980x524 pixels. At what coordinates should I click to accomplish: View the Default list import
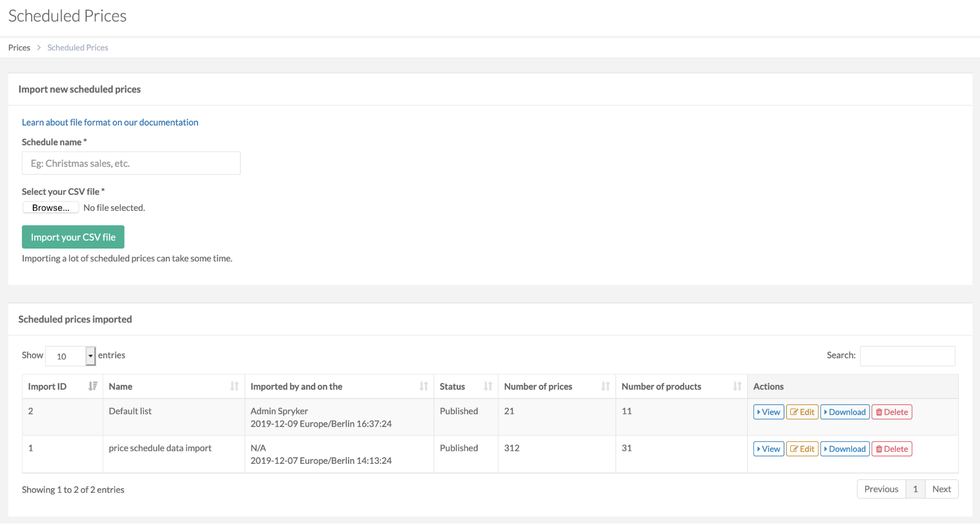point(768,412)
